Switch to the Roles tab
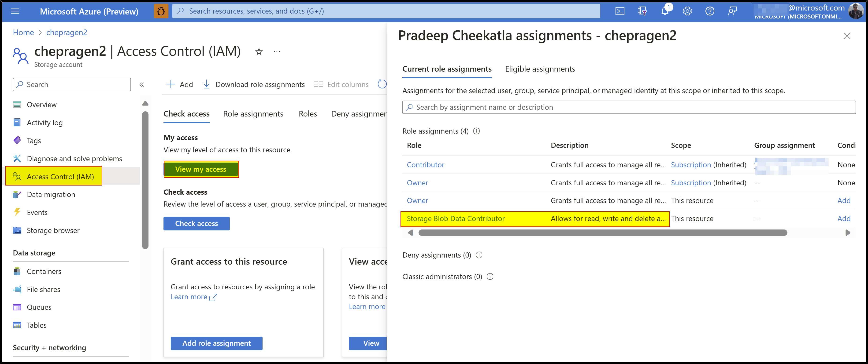Viewport: 868px width, 364px height. click(x=308, y=114)
